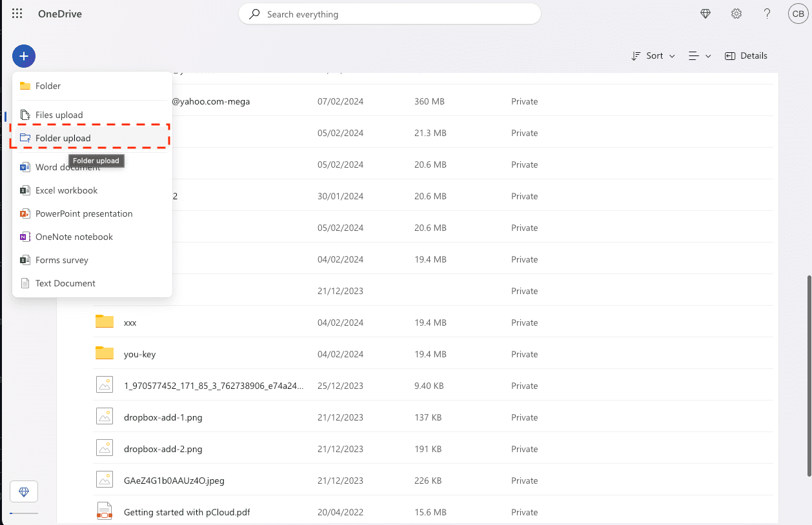Image resolution: width=812 pixels, height=525 pixels.
Task: Click the PowerPoint icon in menu
Action: (x=25, y=213)
